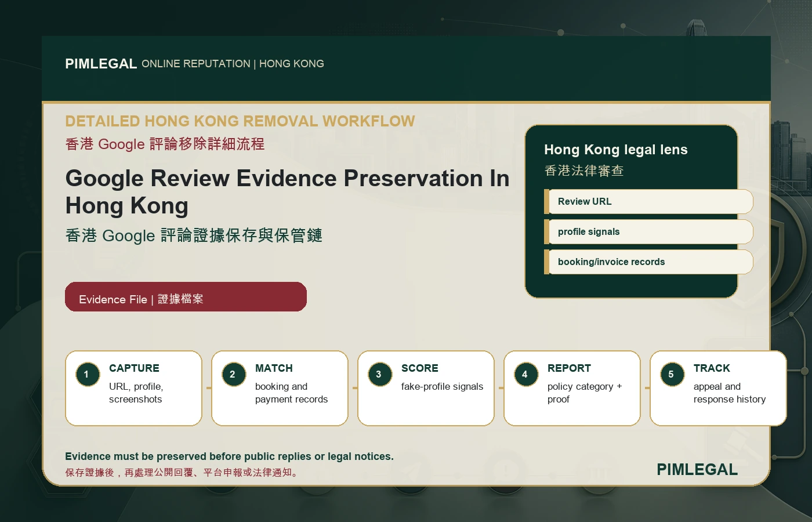Click the PIMLEGAL logo in header
The image size is (812, 522).
pos(101,64)
